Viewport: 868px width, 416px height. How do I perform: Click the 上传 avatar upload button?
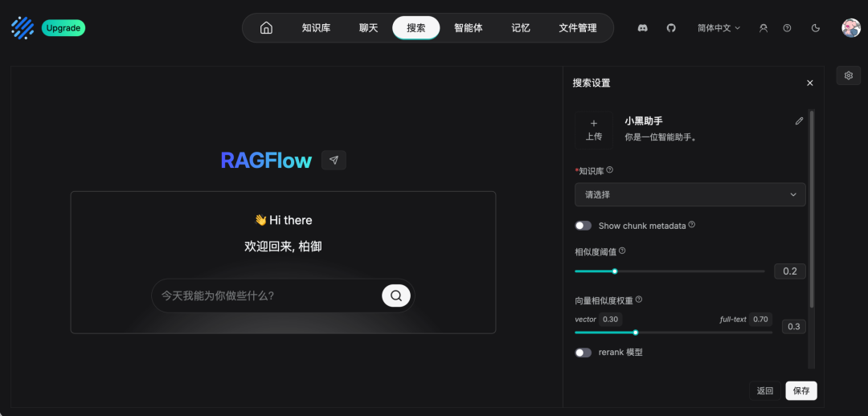(594, 130)
